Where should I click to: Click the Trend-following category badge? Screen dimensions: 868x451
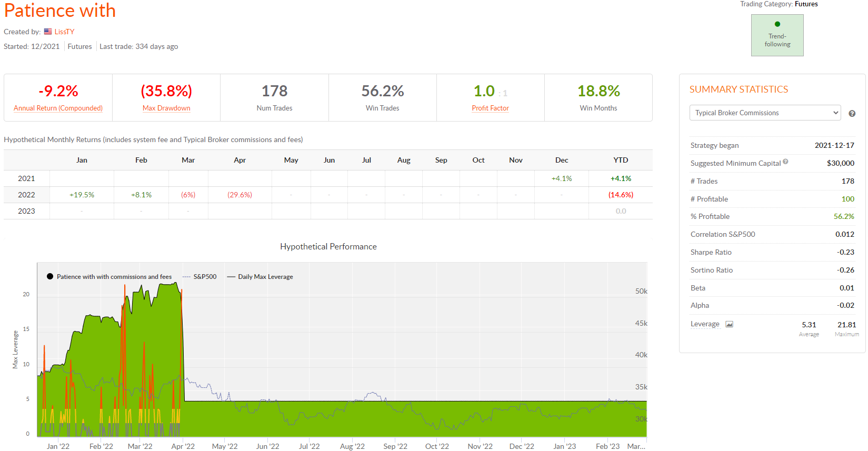pyautogui.click(x=777, y=36)
